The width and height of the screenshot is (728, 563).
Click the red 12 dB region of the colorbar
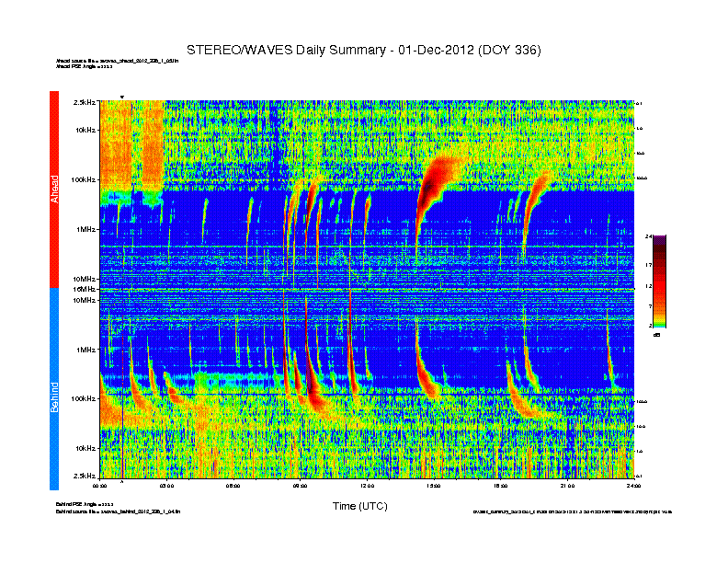[660, 285]
